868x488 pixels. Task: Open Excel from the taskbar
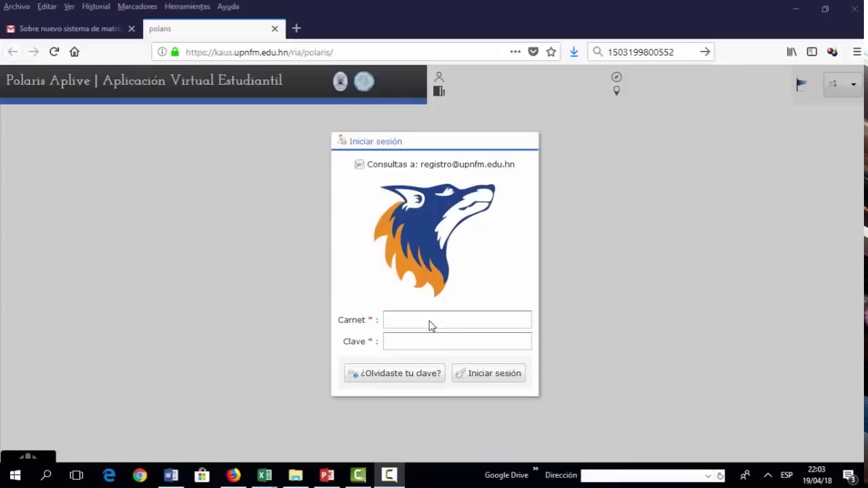pyautogui.click(x=264, y=475)
